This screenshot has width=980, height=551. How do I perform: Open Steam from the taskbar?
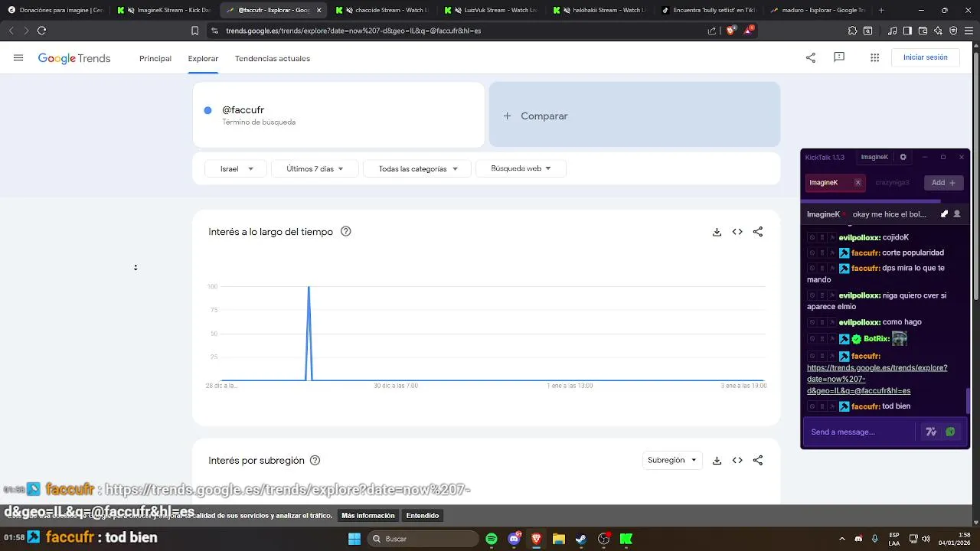point(581,539)
